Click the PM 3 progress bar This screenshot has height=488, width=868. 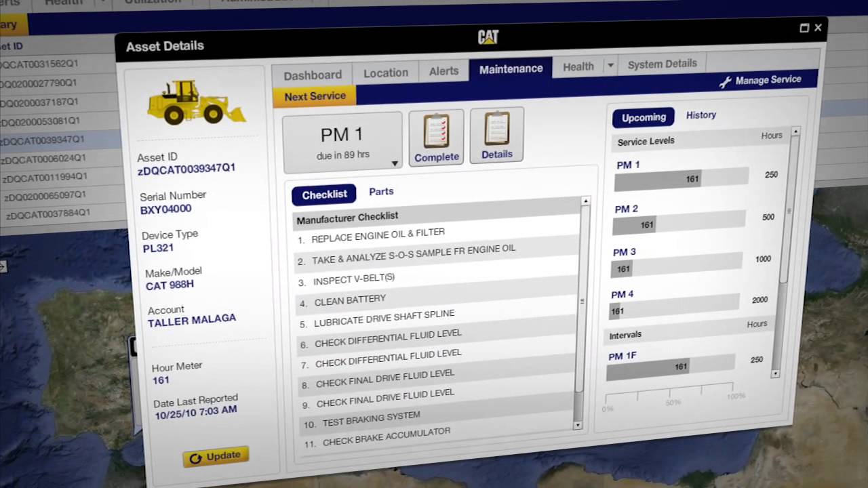[677, 266]
